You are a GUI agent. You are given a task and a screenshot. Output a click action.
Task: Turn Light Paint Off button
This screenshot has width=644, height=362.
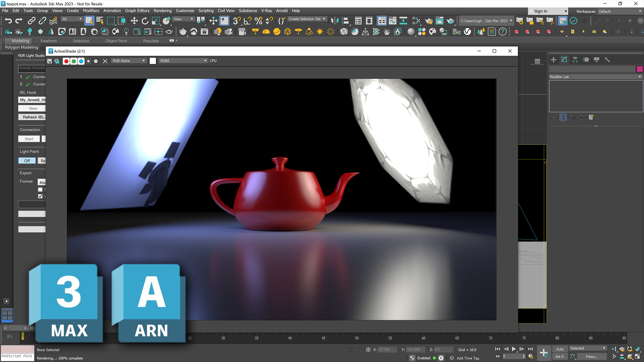pyautogui.click(x=27, y=161)
